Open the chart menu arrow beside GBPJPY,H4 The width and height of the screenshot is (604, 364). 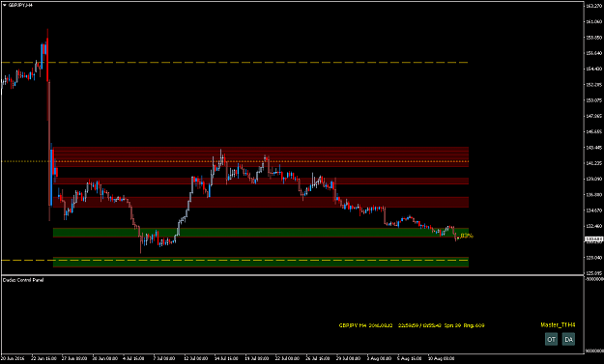(5, 6)
